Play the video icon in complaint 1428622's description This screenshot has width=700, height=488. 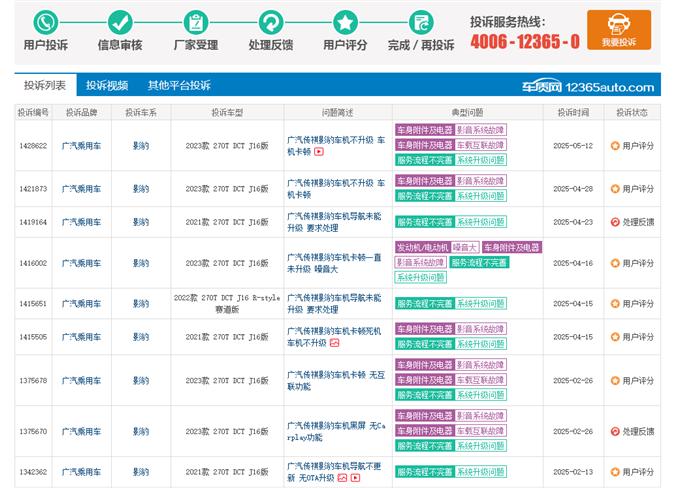click(319, 152)
